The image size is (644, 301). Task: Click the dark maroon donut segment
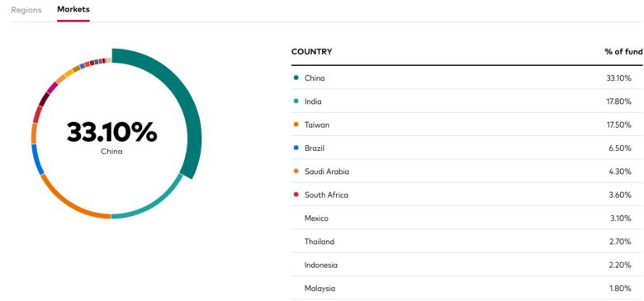43,99
